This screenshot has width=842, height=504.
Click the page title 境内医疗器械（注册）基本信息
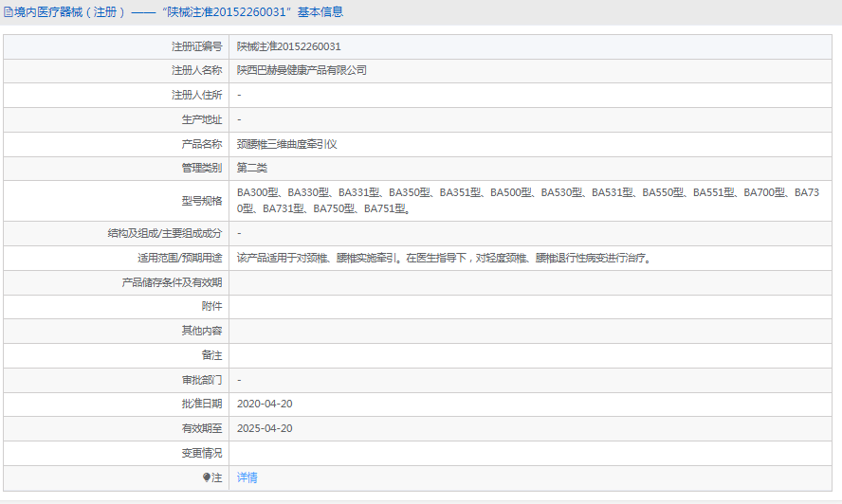(178, 11)
